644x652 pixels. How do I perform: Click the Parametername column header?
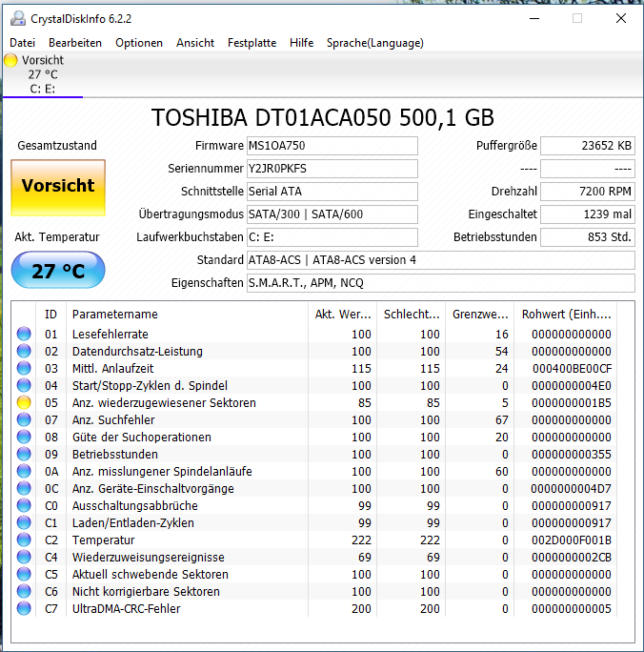click(187, 315)
